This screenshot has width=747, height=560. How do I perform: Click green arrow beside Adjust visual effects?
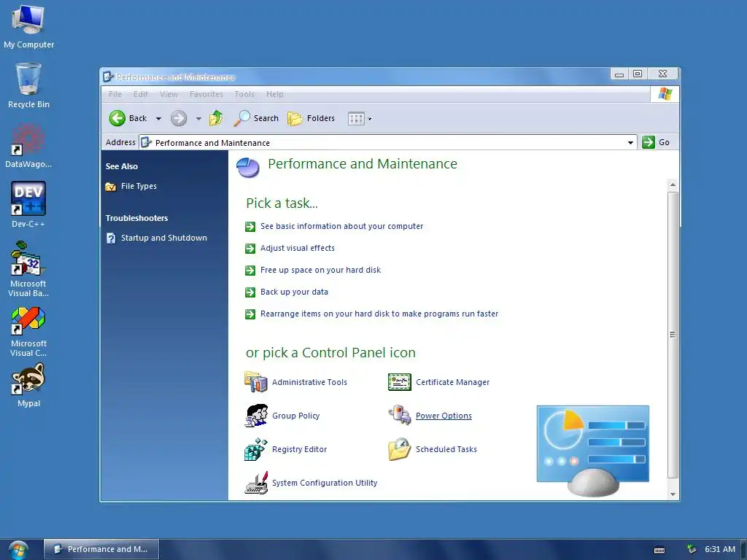click(x=250, y=249)
